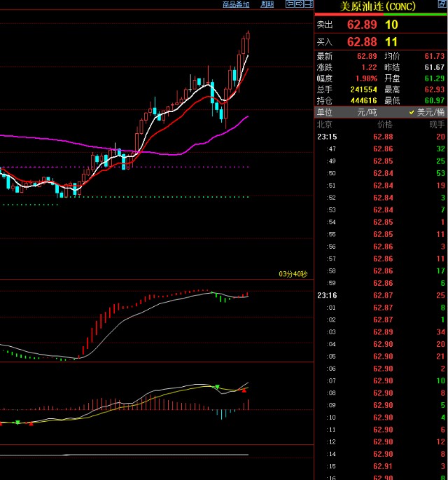Click the left arrow icon above the chart

click(x=289, y=4)
